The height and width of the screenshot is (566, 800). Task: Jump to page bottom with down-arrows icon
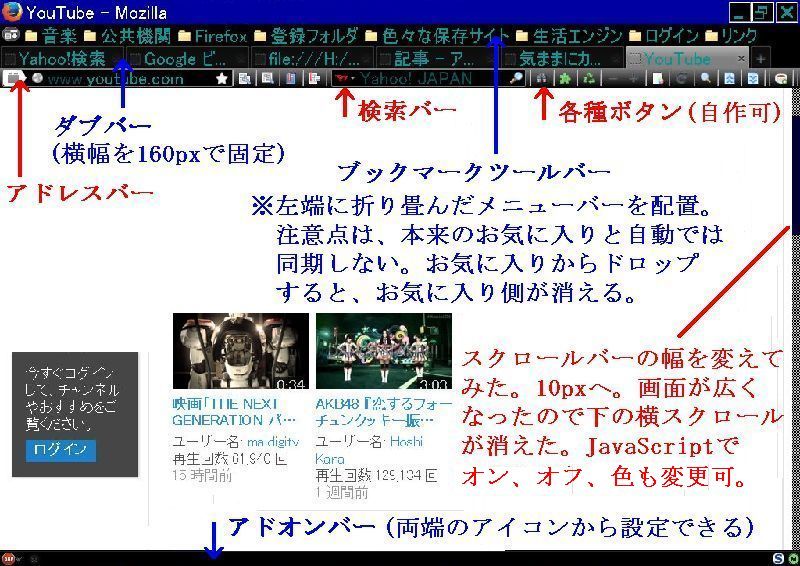click(x=753, y=79)
